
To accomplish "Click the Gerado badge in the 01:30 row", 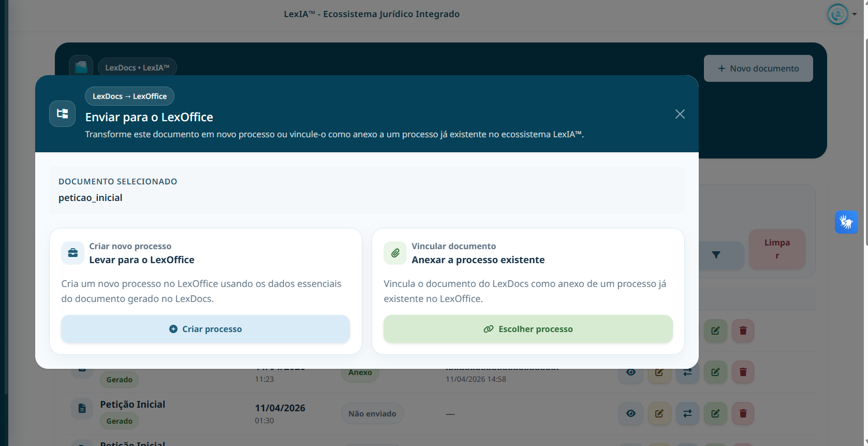I will pos(119,421).
